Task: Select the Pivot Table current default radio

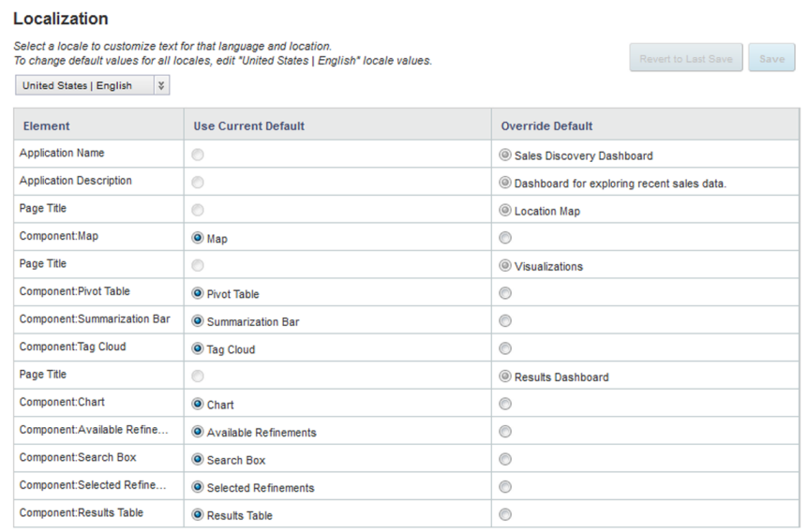Action: pyautogui.click(x=198, y=293)
